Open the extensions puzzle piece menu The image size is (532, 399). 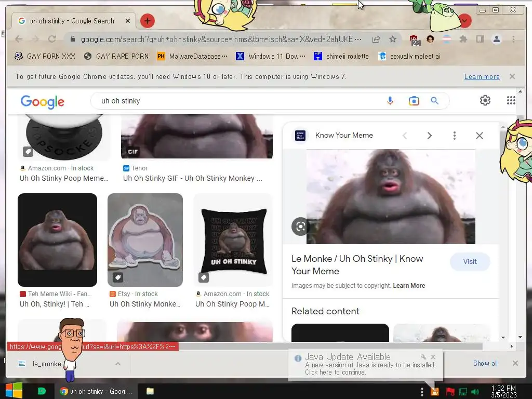click(x=463, y=39)
